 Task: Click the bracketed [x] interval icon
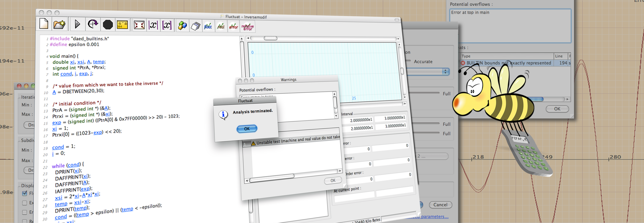coord(167,25)
